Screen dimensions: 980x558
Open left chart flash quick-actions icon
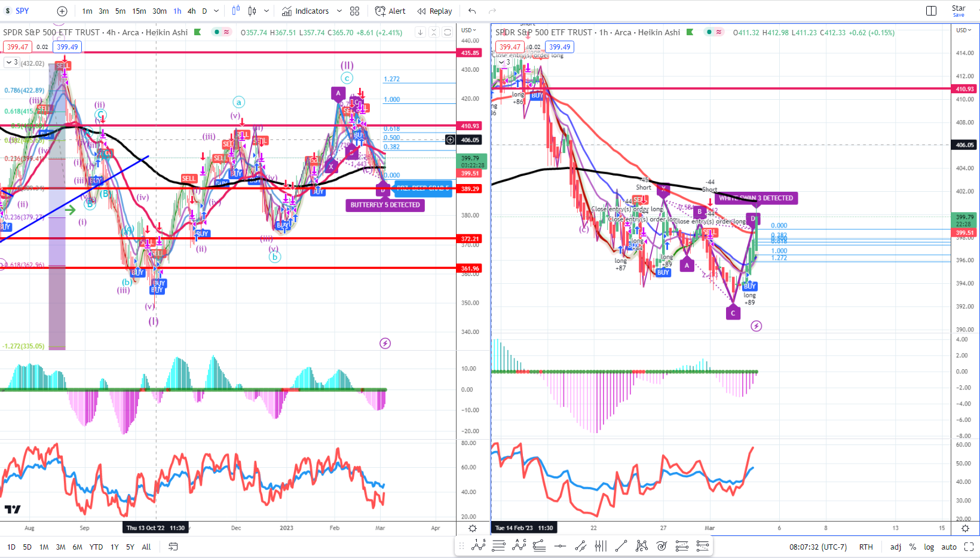pyautogui.click(x=385, y=344)
